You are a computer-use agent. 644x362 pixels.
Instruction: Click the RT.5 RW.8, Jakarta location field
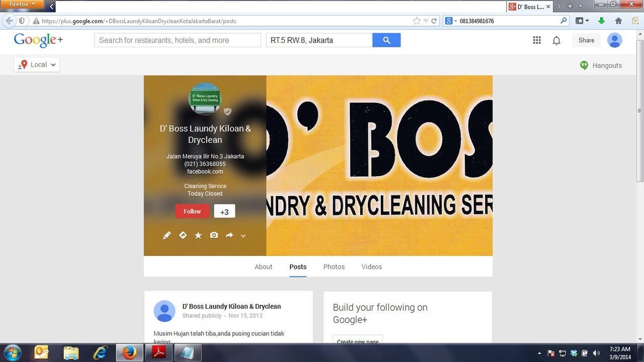(319, 40)
